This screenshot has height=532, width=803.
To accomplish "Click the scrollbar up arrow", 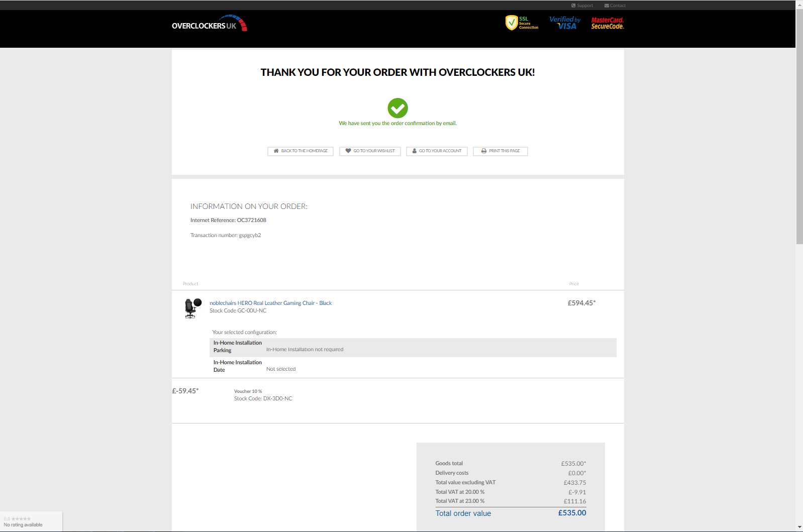I will pos(799,4).
